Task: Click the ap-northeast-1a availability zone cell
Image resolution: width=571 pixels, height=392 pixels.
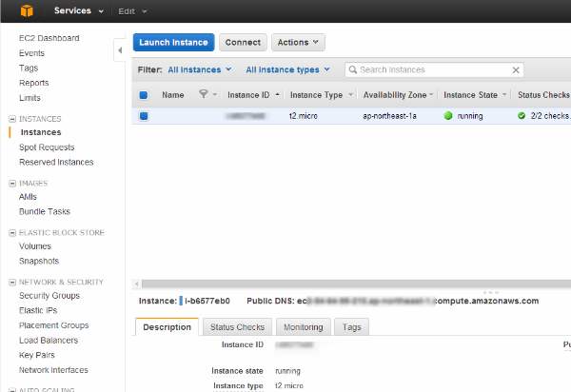Action: click(389, 116)
